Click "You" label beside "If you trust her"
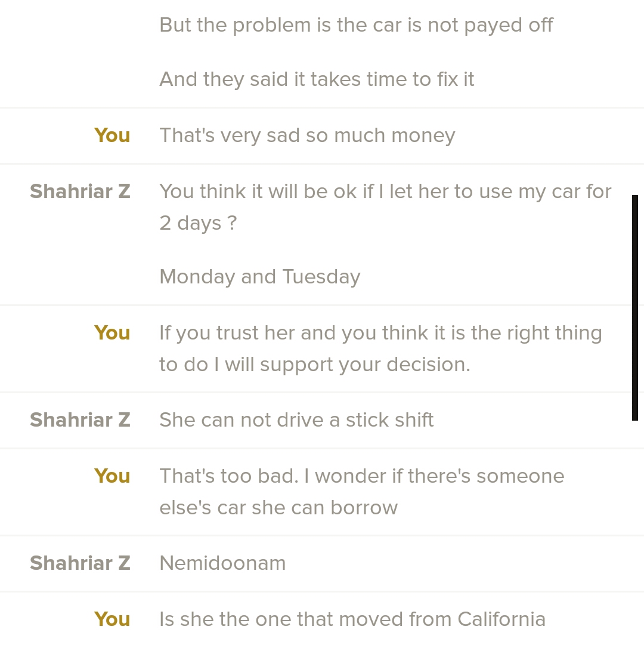This screenshot has width=644, height=645. (112, 333)
